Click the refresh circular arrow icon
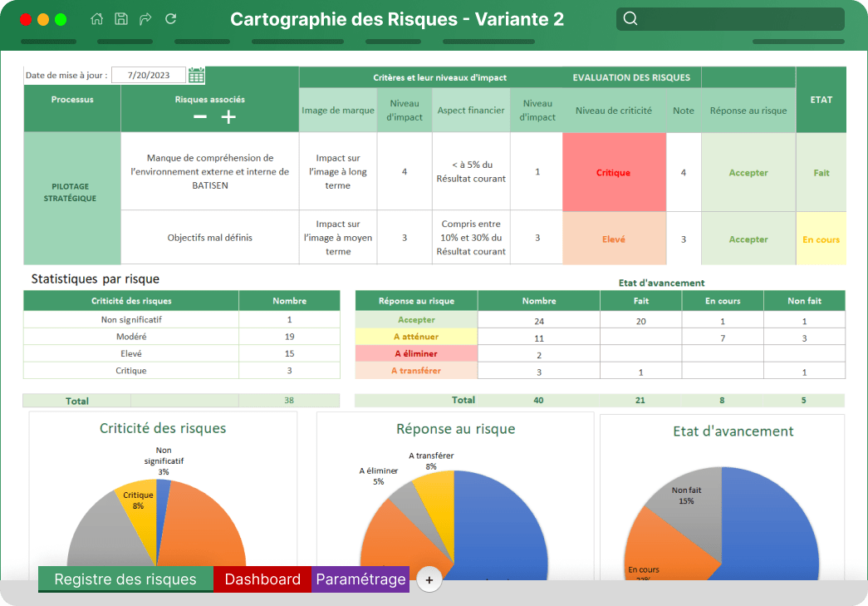 coord(170,19)
